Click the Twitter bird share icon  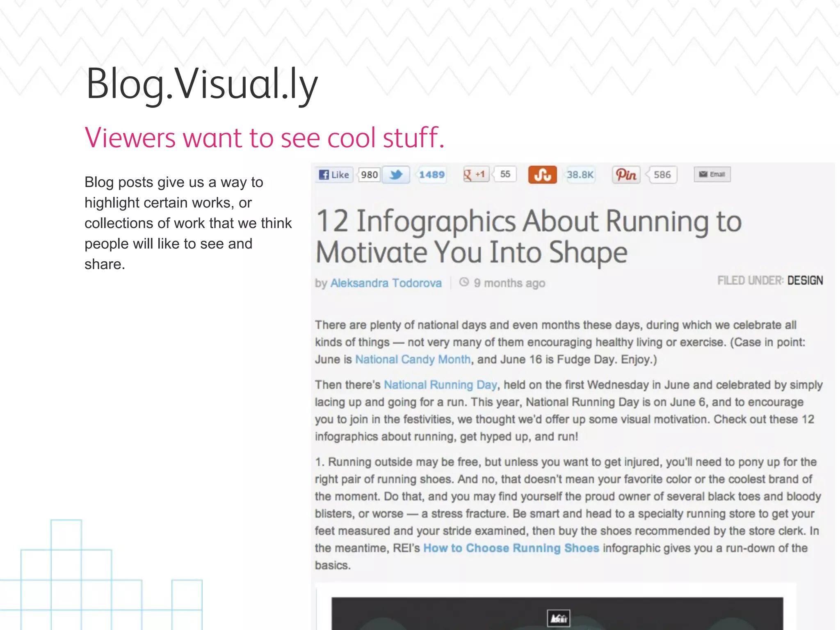pos(396,175)
